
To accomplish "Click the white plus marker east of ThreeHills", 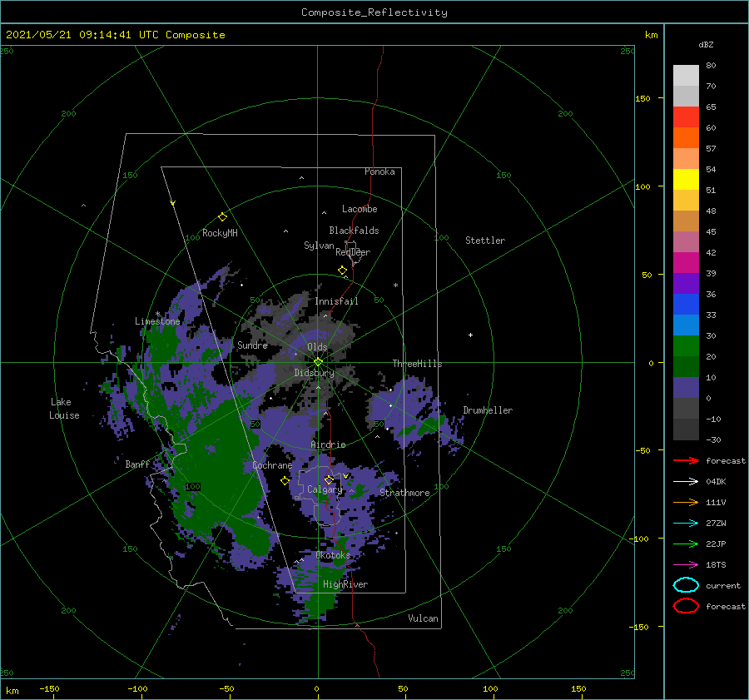I will click(470, 335).
